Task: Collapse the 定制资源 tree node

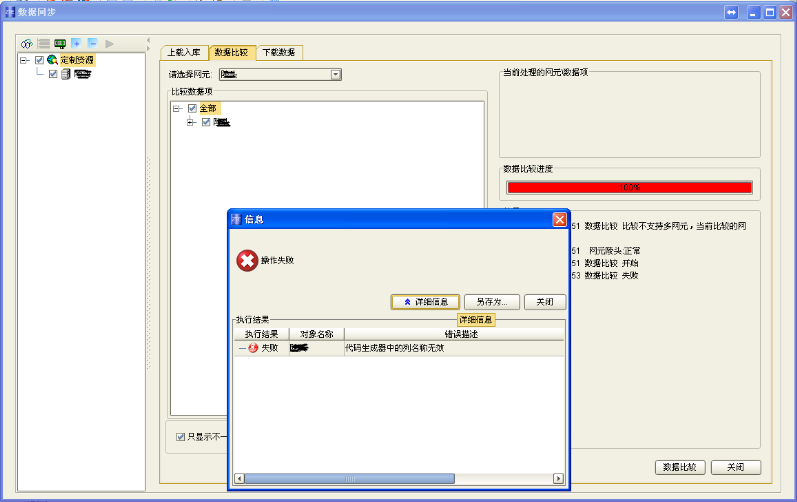Action: point(24,60)
